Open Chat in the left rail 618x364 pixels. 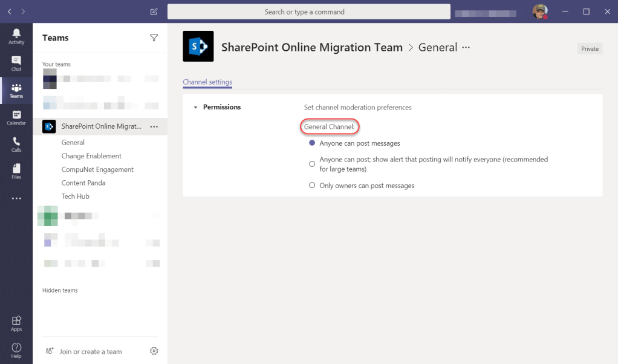pos(16,63)
